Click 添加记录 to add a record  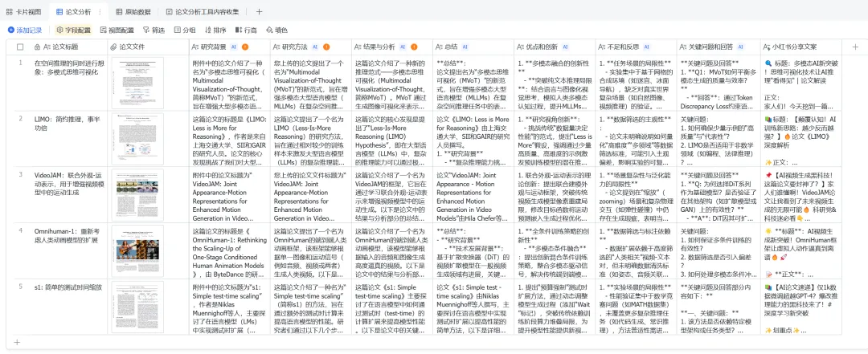[24, 30]
